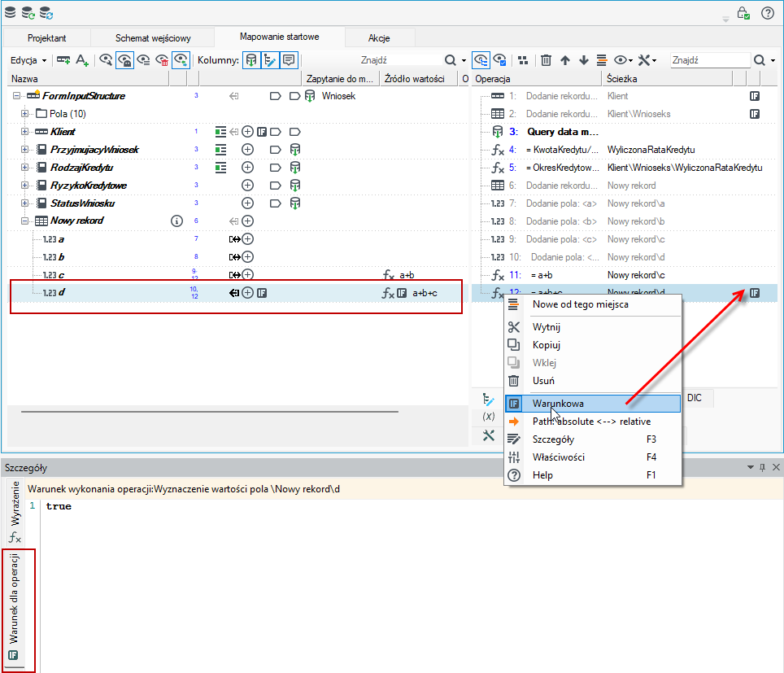
Task: Click the trash icon in the operations toolbar
Action: click(546, 60)
